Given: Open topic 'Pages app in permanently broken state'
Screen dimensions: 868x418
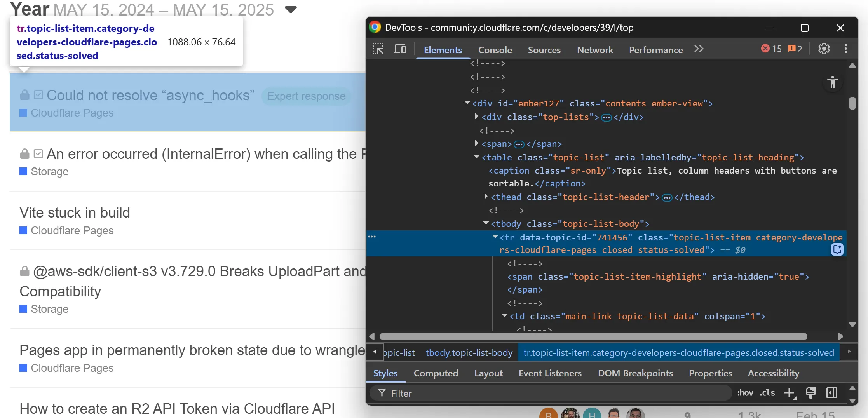Looking at the screenshot, I should pyautogui.click(x=192, y=350).
